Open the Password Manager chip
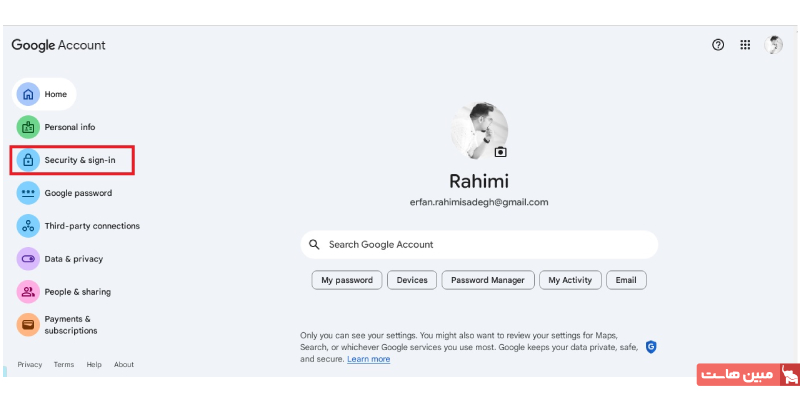This screenshot has width=800, height=400. (x=488, y=280)
